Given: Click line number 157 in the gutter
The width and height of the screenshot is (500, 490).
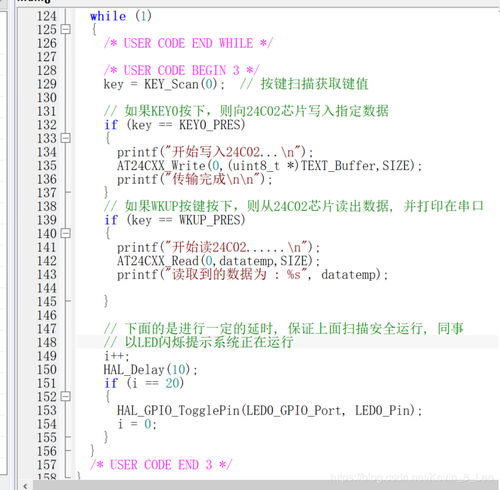Looking at the screenshot, I should pos(46,465).
